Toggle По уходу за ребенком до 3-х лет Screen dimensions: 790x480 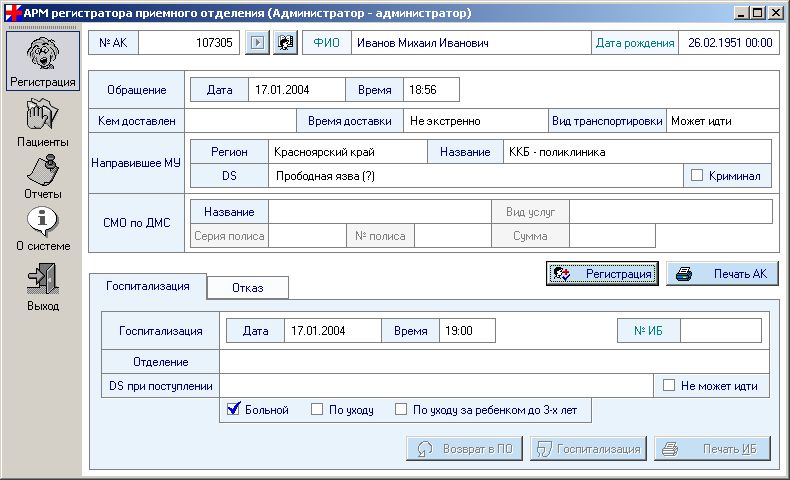click(401, 409)
